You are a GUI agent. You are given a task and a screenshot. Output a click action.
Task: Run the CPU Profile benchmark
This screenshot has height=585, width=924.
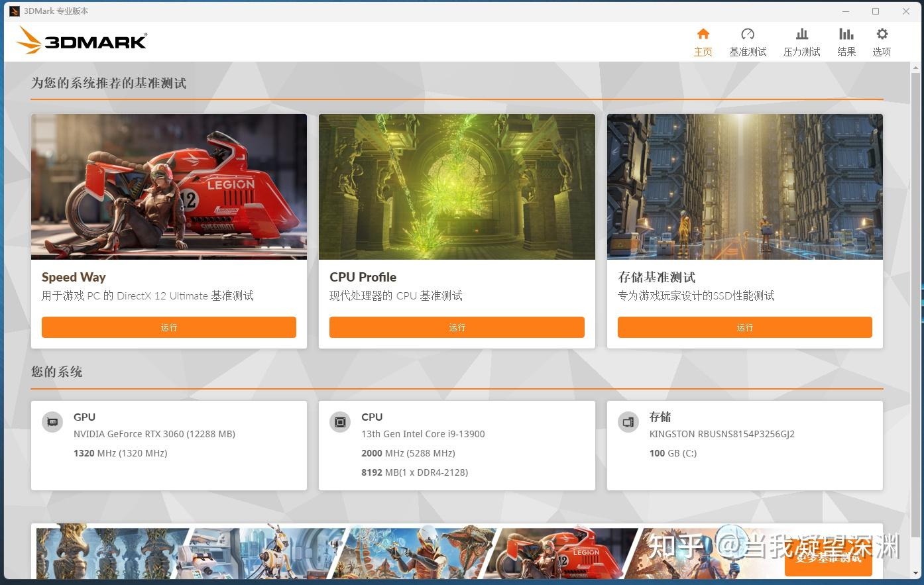point(457,327)
